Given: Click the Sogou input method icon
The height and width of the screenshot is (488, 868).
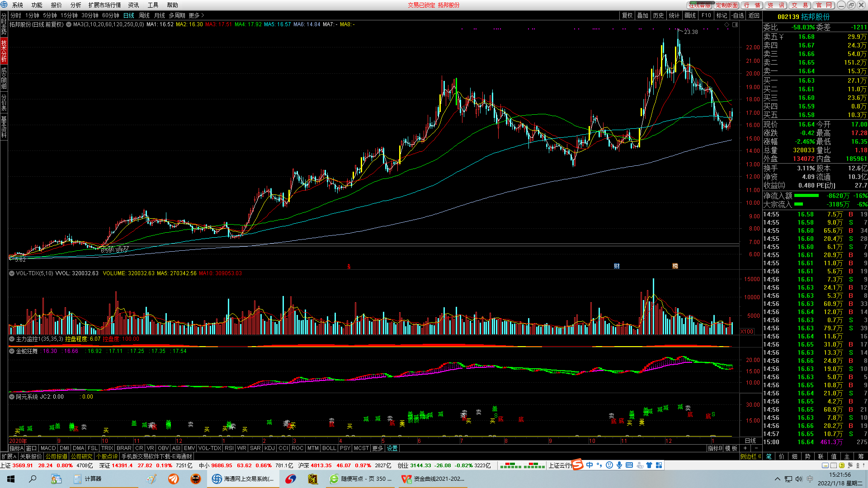Looking at the screenshot, I should 577,465.
